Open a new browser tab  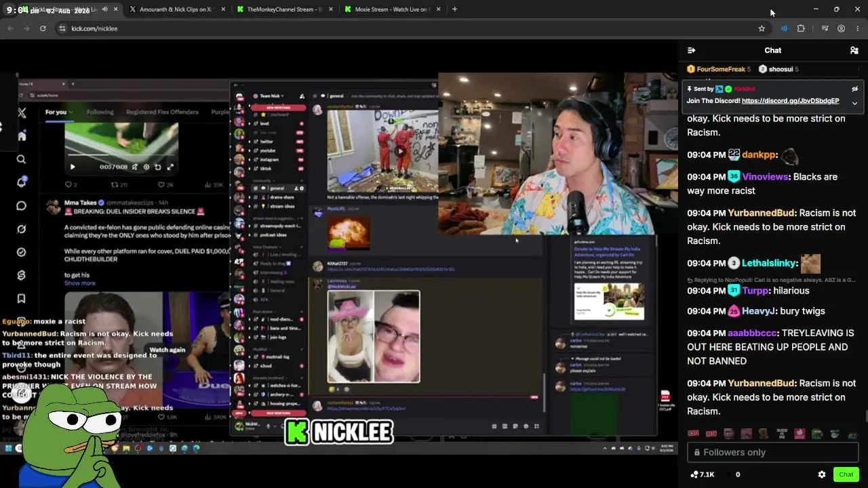(454, 9)
